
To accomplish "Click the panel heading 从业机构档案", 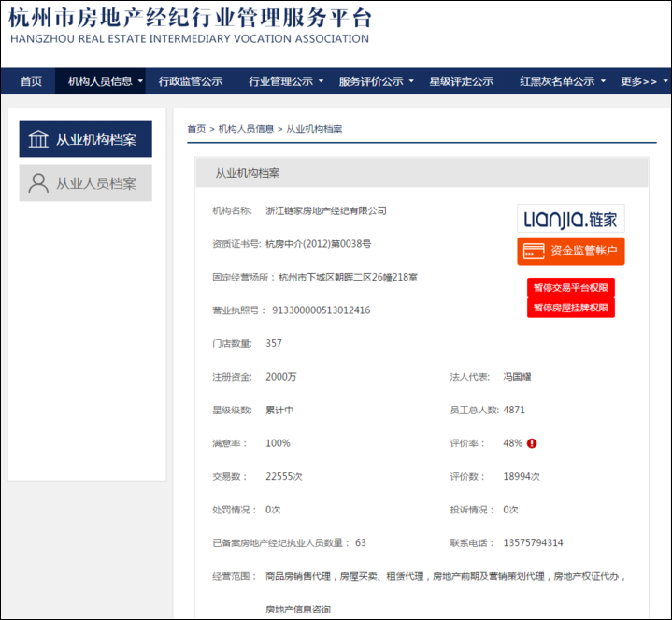I will (x=248, y=173).
